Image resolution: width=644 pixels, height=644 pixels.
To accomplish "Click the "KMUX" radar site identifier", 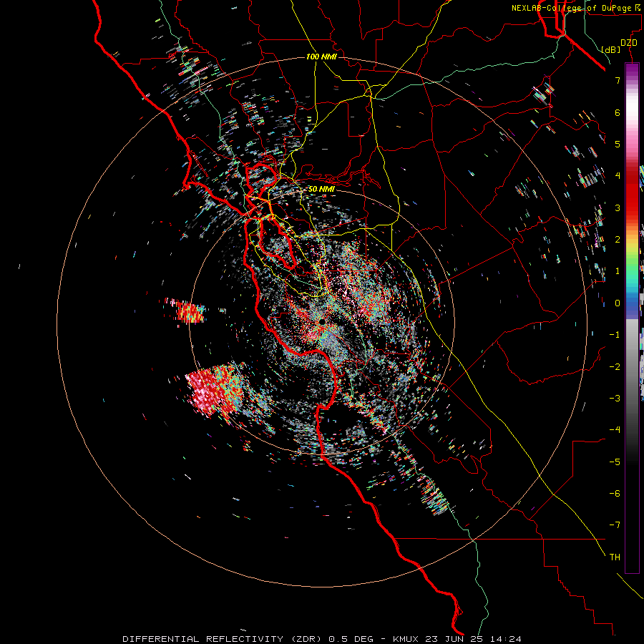I will point(406,639).
